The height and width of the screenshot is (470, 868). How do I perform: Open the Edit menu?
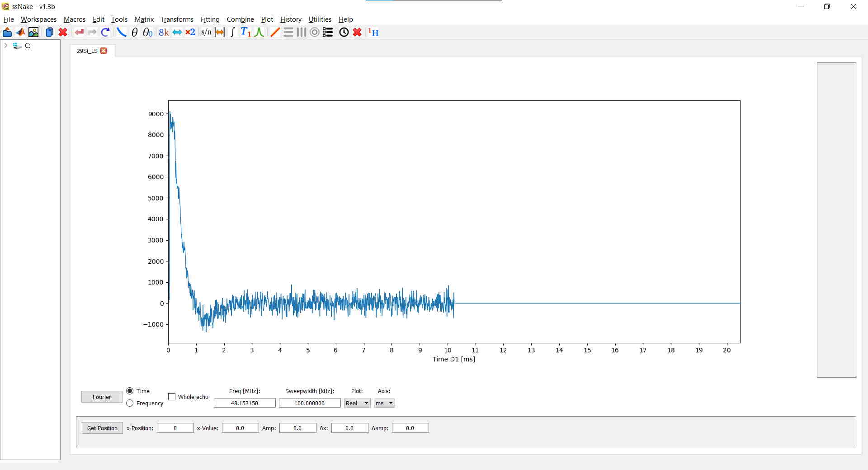click(98, 19)
